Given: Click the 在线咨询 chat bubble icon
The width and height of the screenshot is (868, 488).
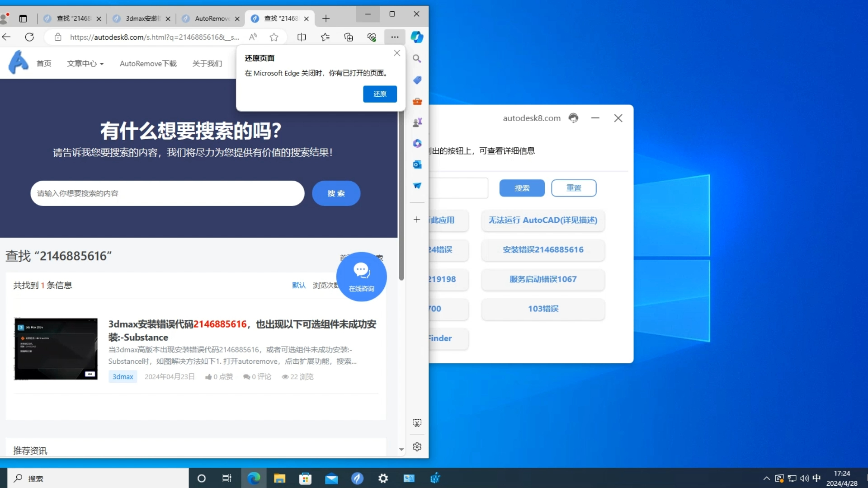Looking at the screenshot, I should point(361,276).
